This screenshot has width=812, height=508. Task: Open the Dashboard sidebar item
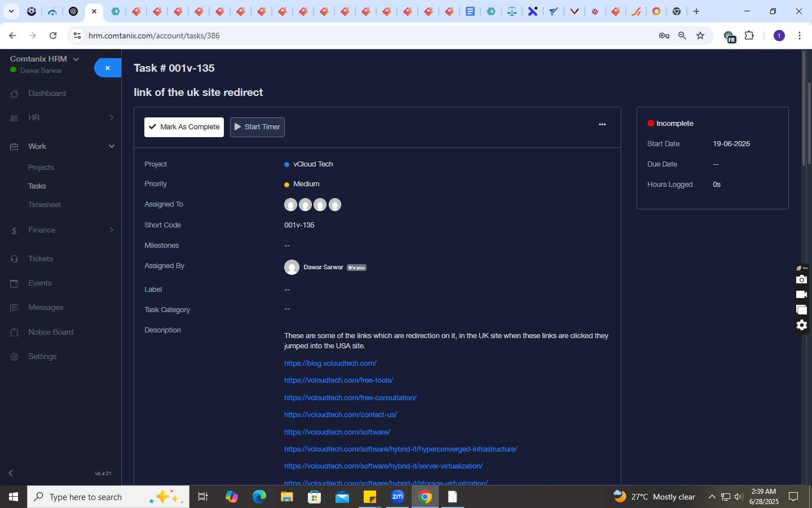pos(47,94)
